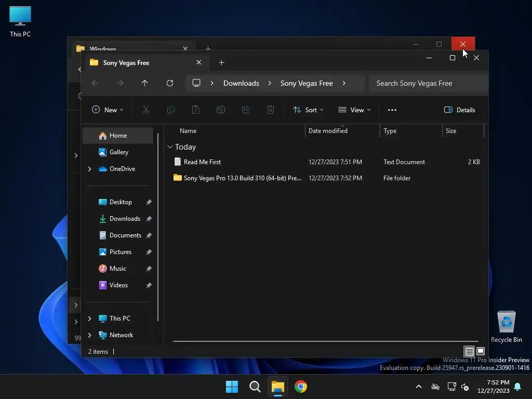Click pin icon next to Videos
The width and height of the screenshot is (532, 399).
click(149, 285)
